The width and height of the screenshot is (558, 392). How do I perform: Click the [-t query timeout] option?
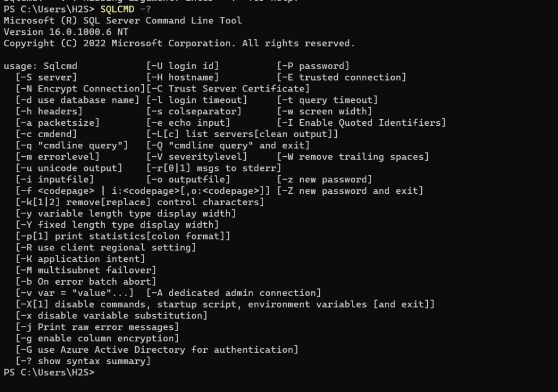(x=327, y=100)
